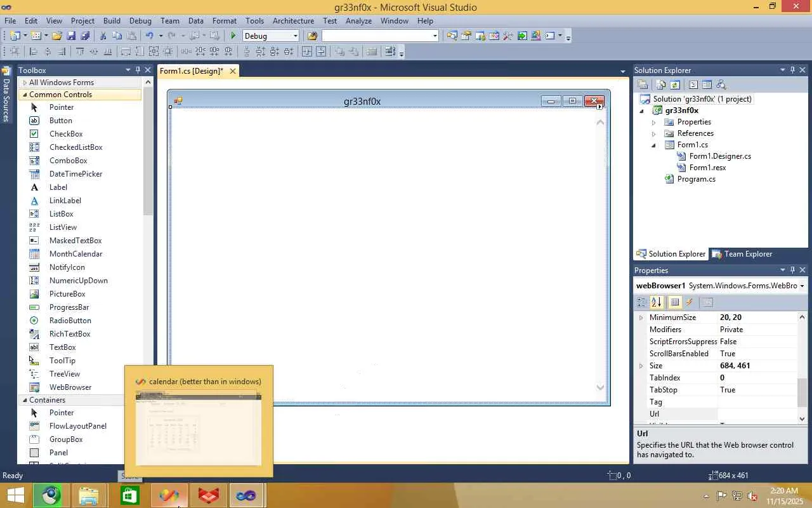
Task: Click Refresh icon in Solution Explorer toolbar
Action: (675, 84)
